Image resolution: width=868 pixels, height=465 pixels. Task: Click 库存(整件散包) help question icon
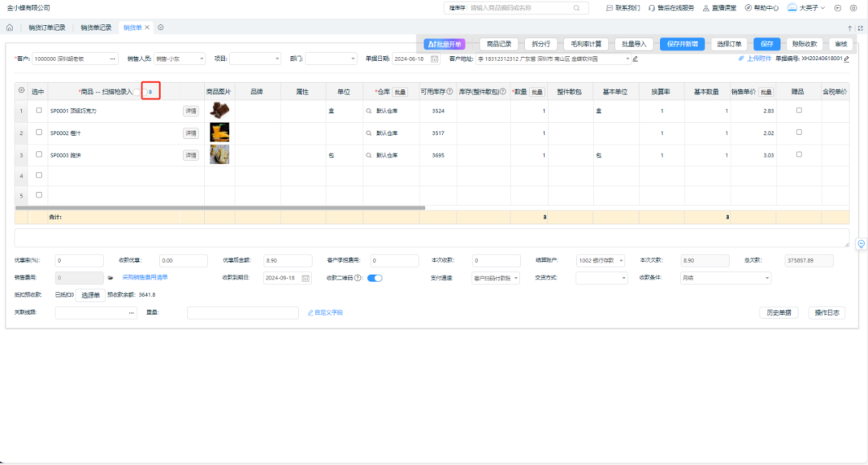point(502,92)
